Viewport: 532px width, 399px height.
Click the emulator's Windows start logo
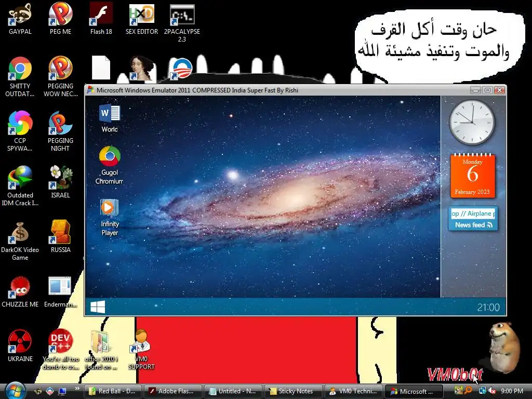(x=98, y=307)
